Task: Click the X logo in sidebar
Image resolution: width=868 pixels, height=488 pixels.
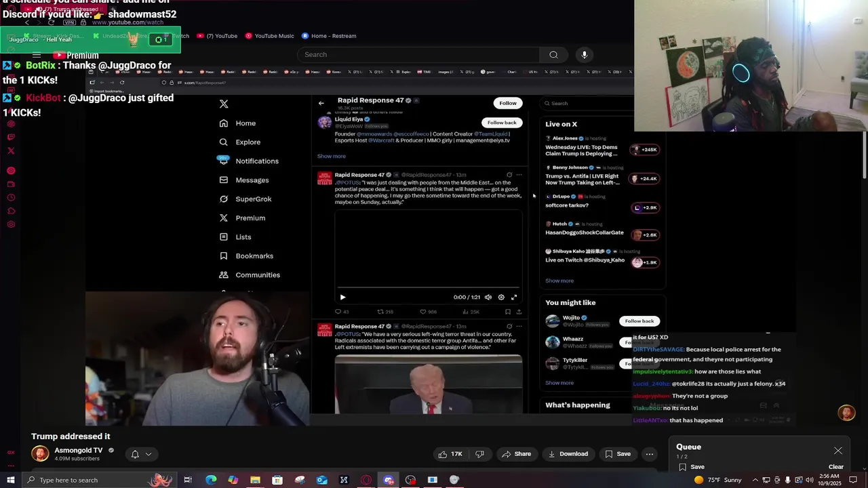Action: pos(224,104)
